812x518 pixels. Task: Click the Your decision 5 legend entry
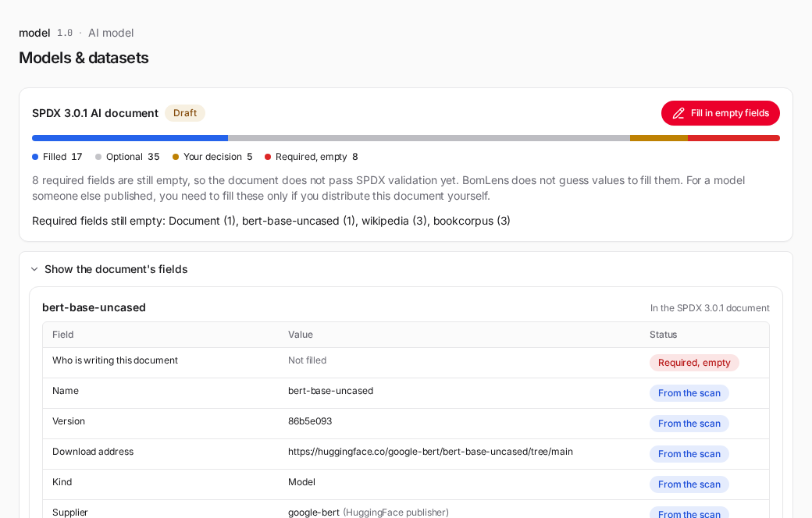(212, 157)
